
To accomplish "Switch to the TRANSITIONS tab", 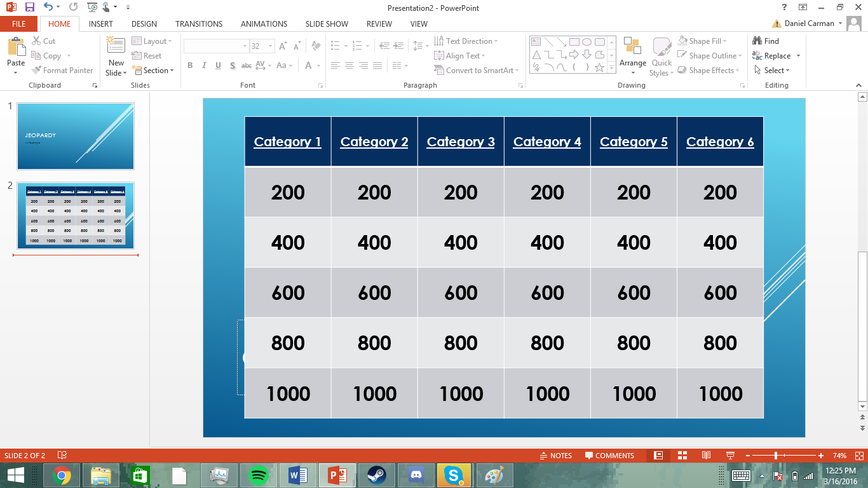I will 199,24.
